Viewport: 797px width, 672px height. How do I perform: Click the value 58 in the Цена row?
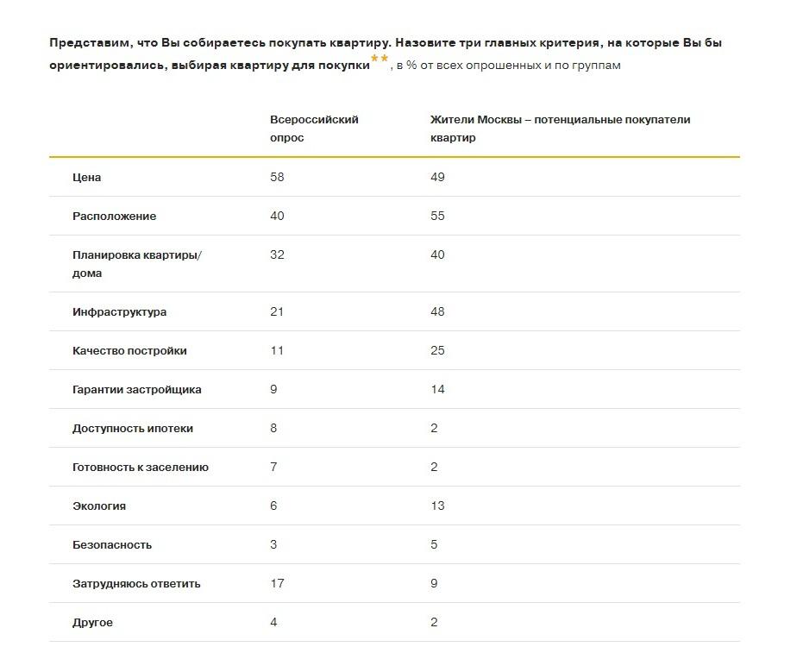(277, 178)
